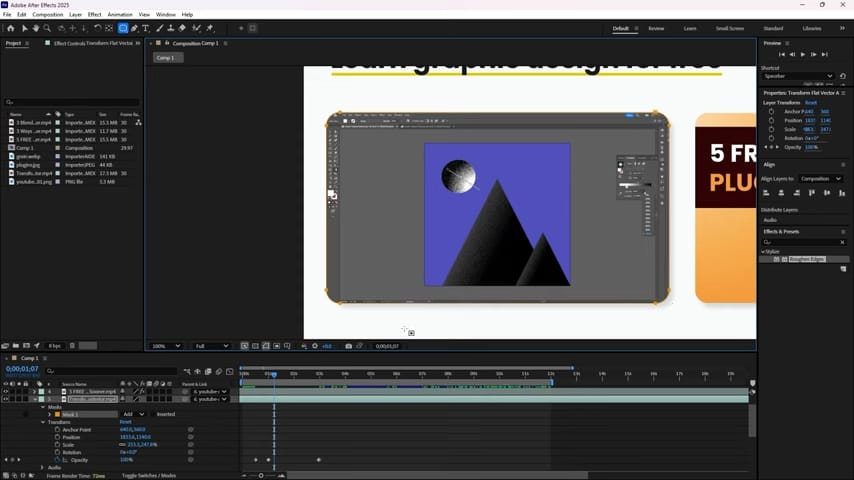Select the Rotation tool

pos(97,28)
